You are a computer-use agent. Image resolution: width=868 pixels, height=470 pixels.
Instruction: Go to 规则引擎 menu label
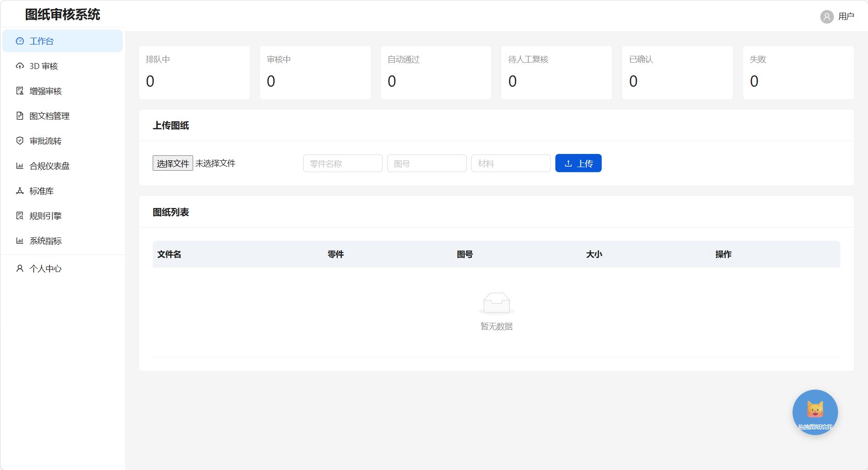(x=45, y=216)
